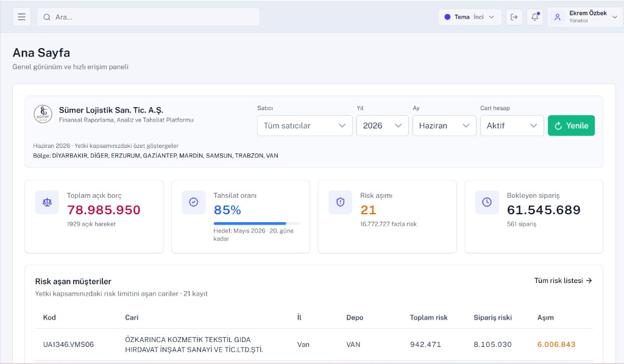Open the Ay Haziran dropdown

point(444,125)
